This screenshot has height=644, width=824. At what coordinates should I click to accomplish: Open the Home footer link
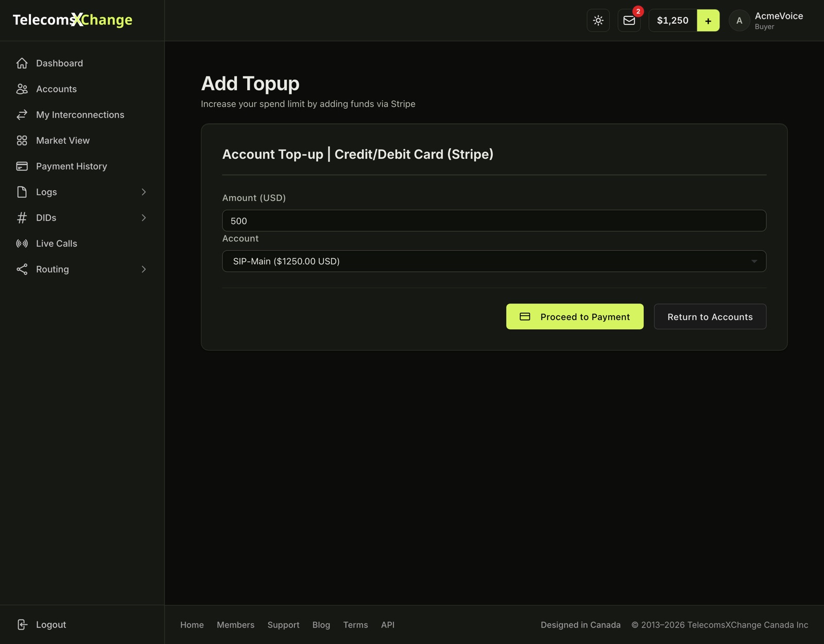192,625
